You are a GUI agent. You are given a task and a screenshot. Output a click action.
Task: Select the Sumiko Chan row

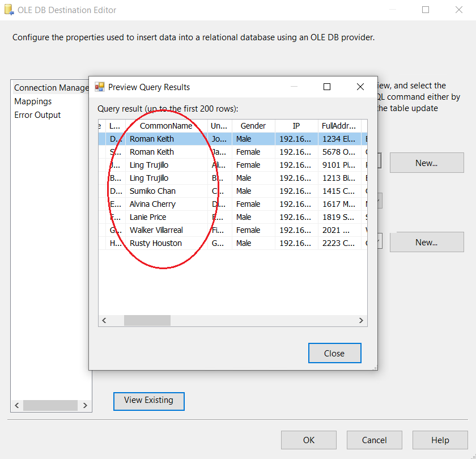coord(152,191)
